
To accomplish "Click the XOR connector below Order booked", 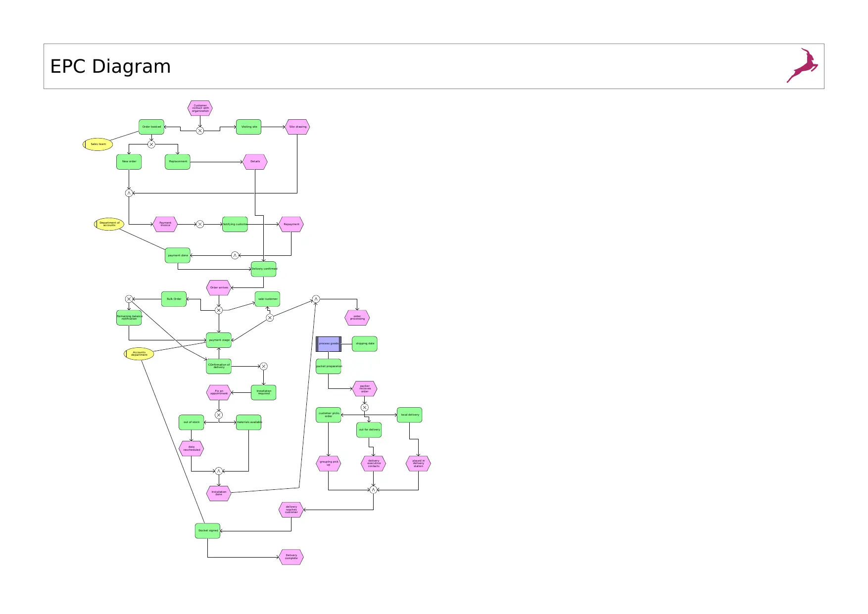I will tap(151, 144).
